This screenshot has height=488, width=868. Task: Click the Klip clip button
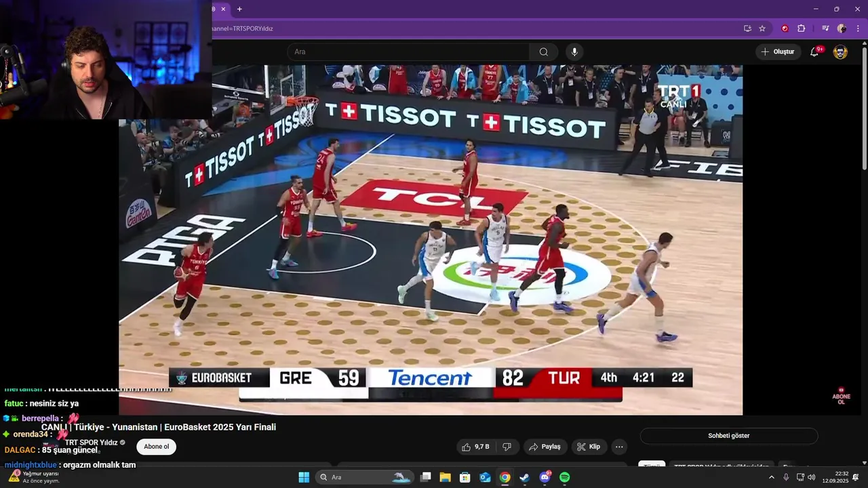[x=589, y=447]
